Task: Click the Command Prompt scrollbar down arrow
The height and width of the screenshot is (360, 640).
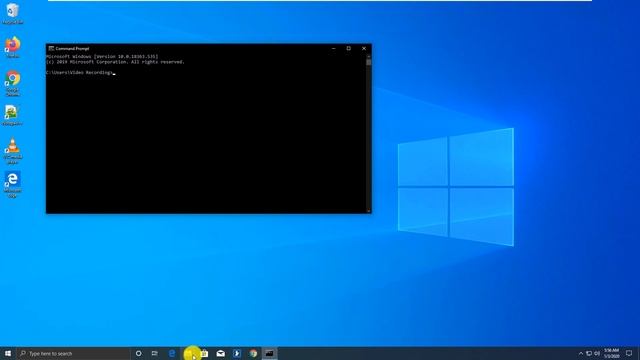Action: click(x=369, y=211)
